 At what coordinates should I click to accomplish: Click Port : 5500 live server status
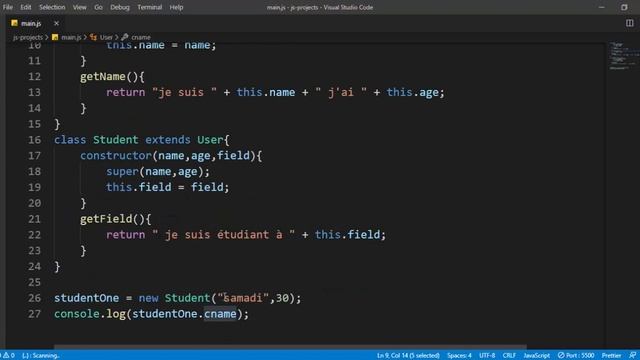tap(576, 355)
